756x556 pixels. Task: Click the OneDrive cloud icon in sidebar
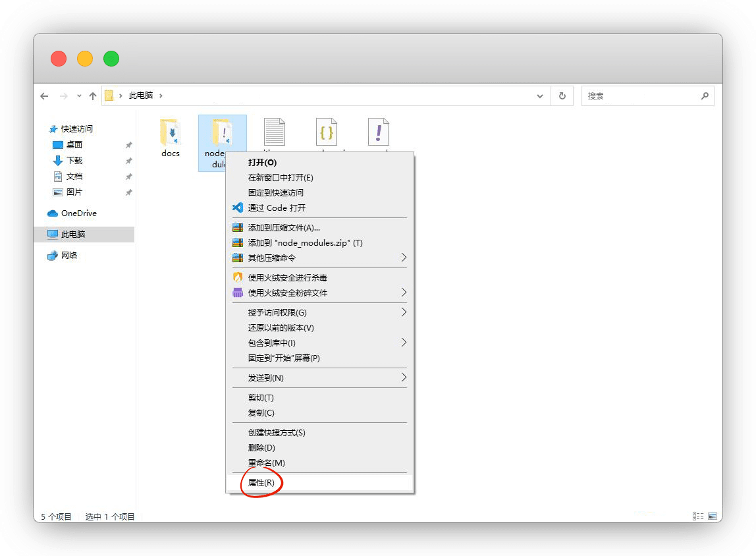(53, 213)
